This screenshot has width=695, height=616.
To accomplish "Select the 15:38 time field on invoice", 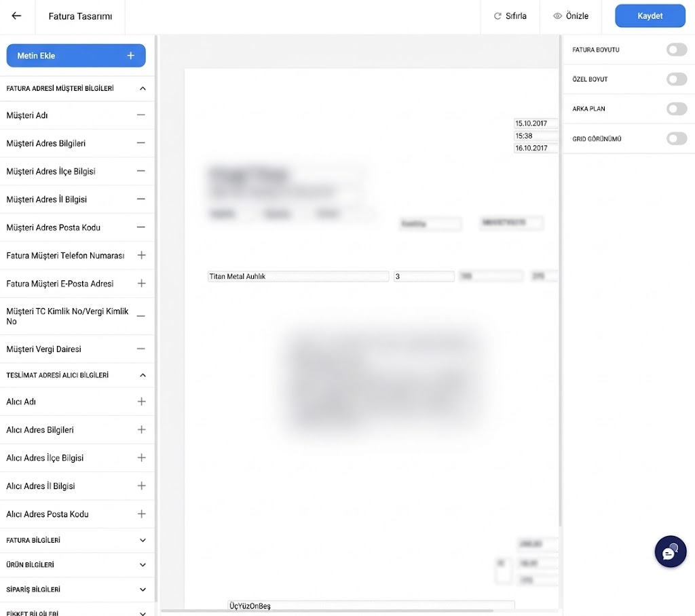I will (x=536, y=136).
